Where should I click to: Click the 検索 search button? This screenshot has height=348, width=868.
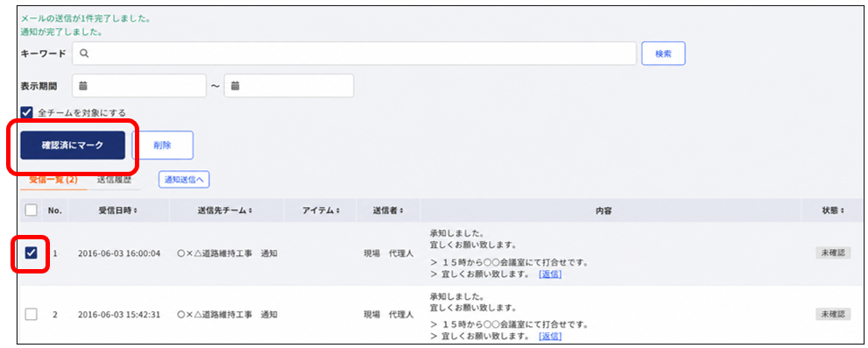click(663, 53)
